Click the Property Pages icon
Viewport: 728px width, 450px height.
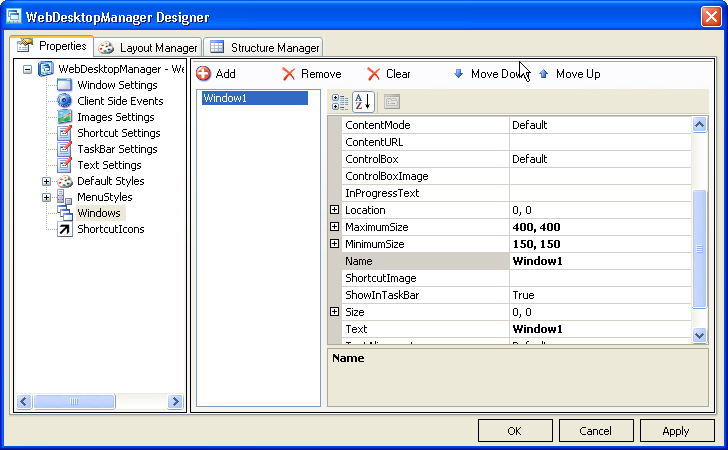(392, 101)
